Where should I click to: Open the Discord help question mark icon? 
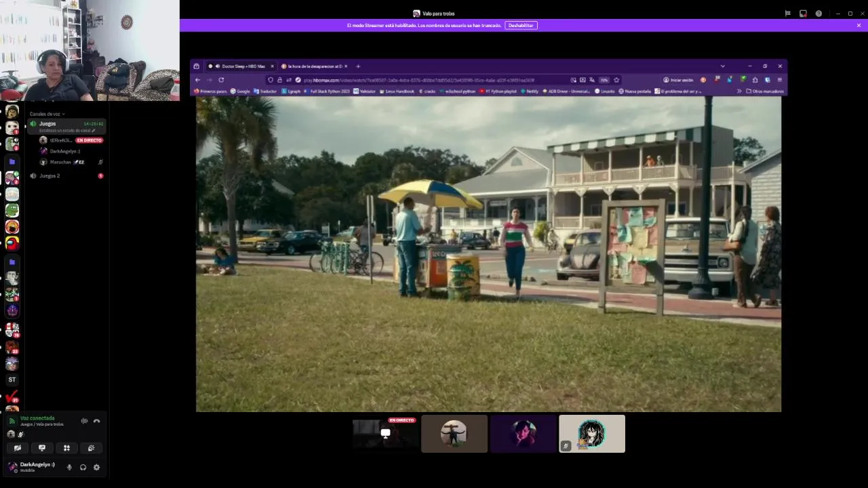(818, 14)
